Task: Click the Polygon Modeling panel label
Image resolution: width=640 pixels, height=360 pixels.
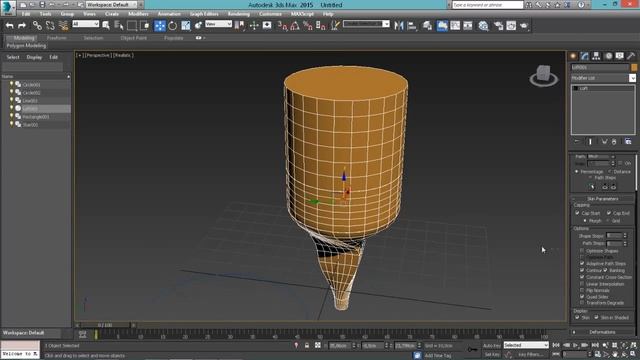Action: pyautogui.click(x=26, y=46)
